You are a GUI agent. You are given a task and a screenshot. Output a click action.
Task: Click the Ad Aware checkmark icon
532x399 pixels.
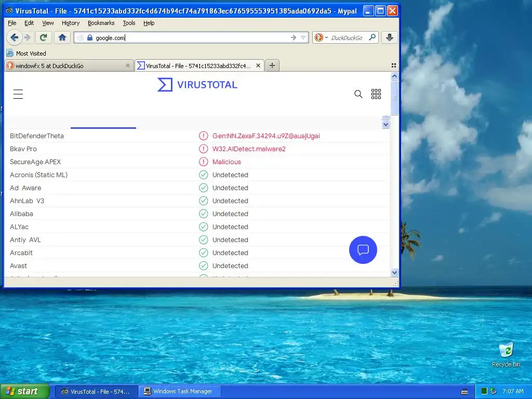203,188
